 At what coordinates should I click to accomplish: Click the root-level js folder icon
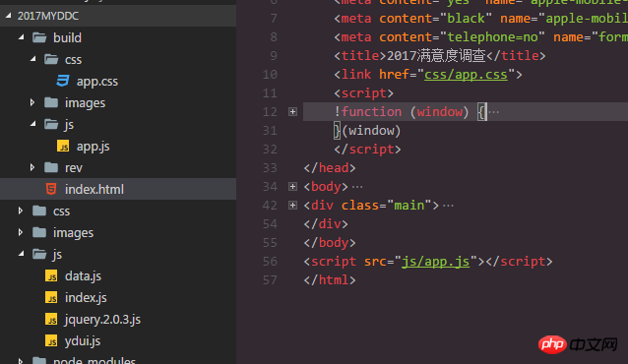[39, 254]
